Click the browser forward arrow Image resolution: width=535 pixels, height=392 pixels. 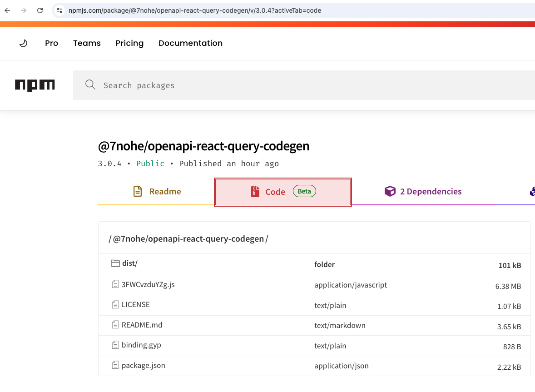(x=24, y=10)
